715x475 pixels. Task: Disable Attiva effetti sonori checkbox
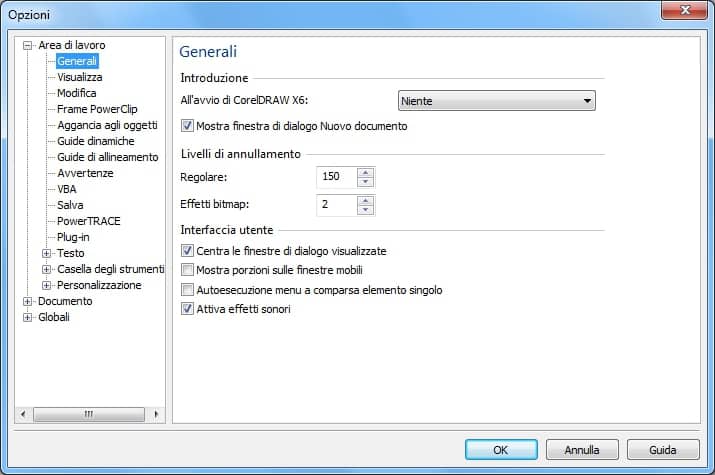pos(187,310)
